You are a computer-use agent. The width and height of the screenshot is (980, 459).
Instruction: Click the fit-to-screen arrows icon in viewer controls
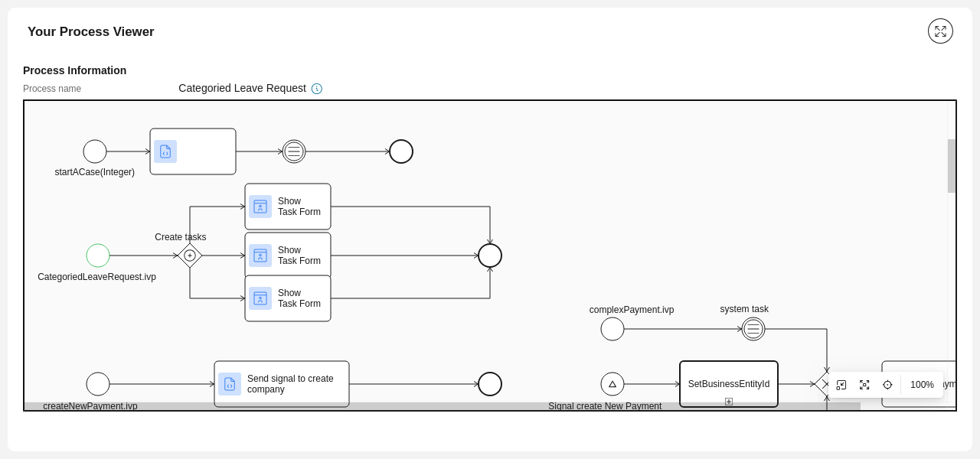point(864,385)
